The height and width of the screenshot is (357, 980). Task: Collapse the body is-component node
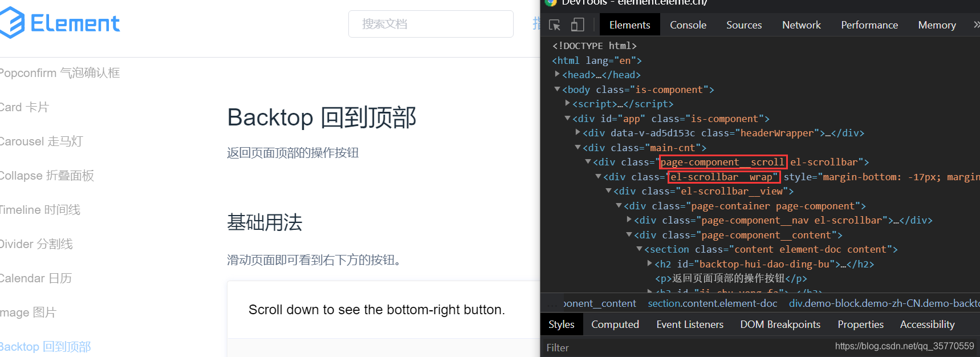point(558,89)
